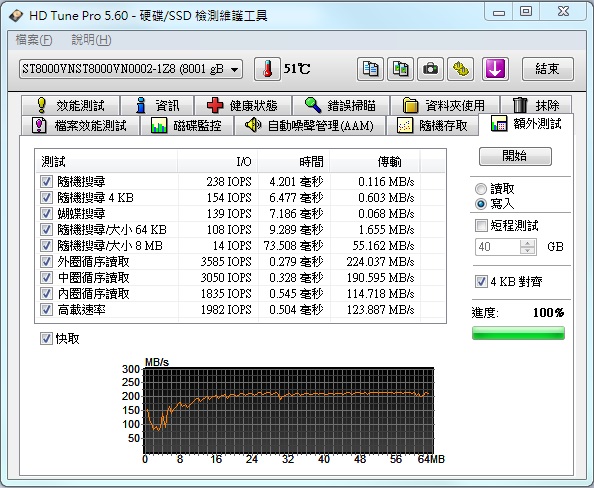Click the HD Tune Pro title bar icon
This screenshot has height=488, width=594.
(16, 16)
